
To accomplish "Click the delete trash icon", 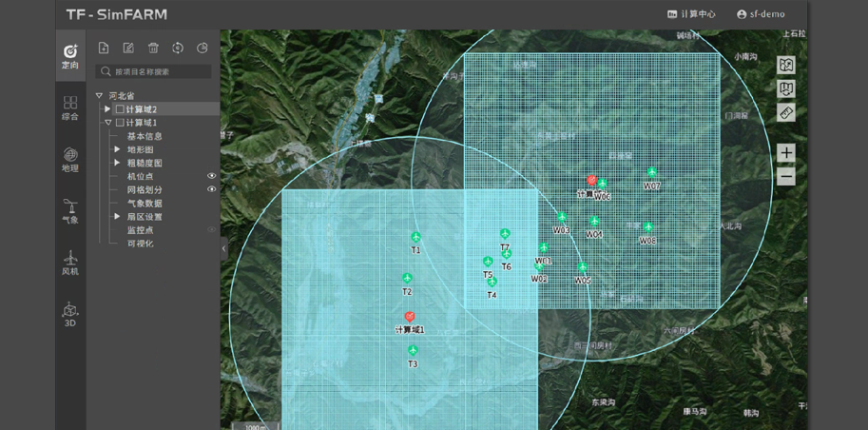I will pos(153,49).
